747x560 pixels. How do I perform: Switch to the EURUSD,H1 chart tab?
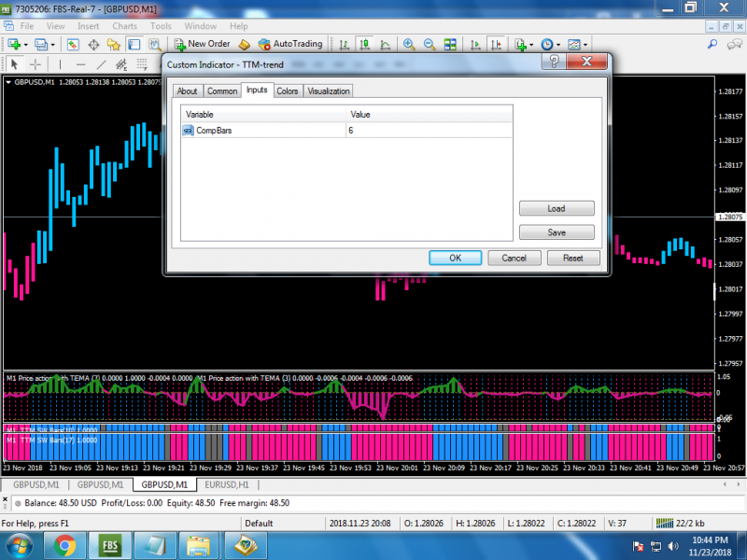point(227,484)
